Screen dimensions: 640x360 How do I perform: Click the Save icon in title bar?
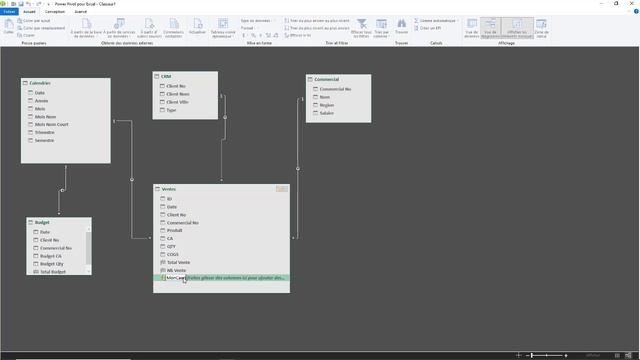click(21, 4)
